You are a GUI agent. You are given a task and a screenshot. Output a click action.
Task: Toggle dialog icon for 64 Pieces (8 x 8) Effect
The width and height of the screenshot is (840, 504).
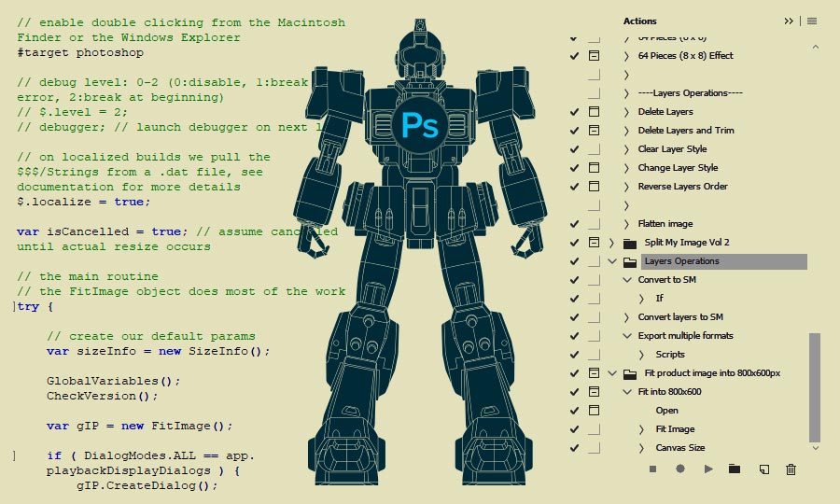tap(594, 55)
